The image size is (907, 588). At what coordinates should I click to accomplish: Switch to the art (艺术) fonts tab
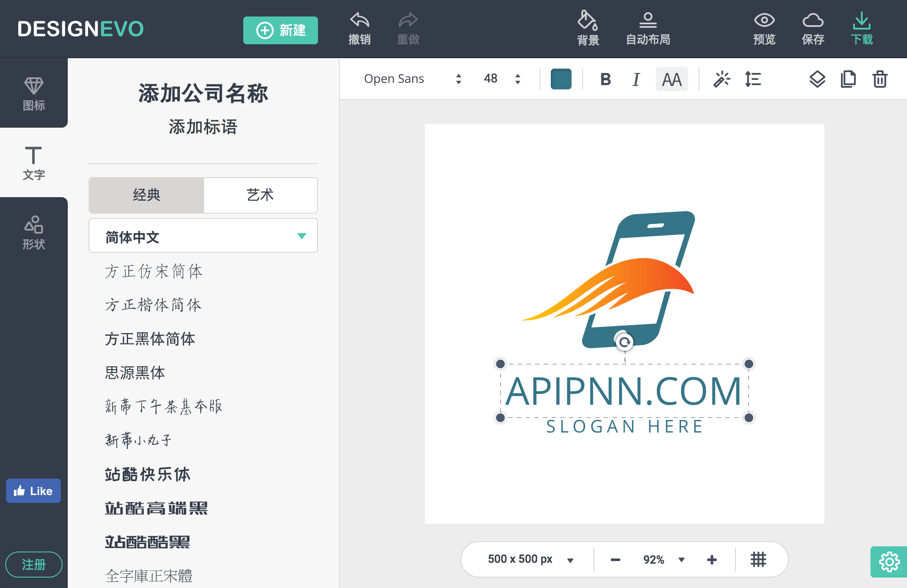(260, 195)
